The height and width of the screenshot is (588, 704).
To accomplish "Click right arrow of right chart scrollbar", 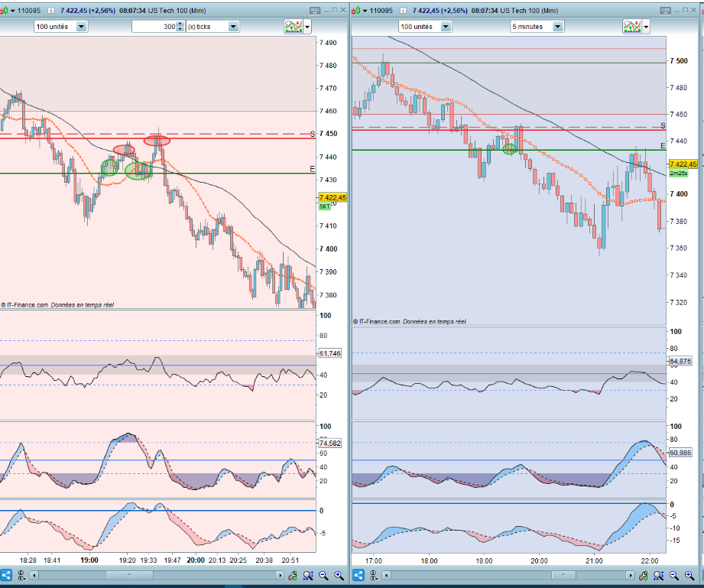I will (x=631, y=576).
